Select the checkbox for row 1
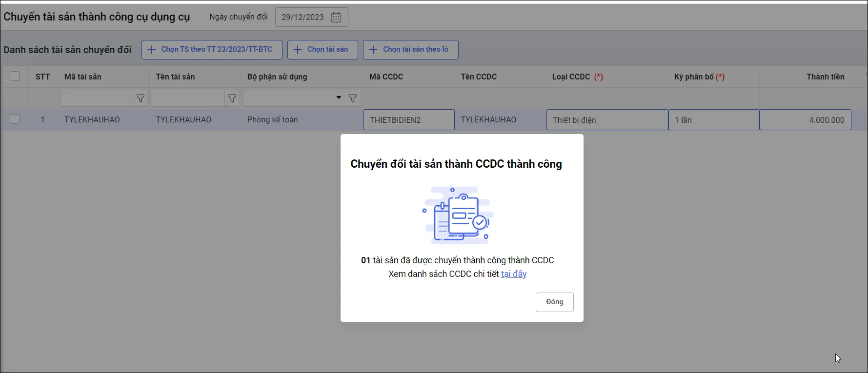Viewport: 868px width, 373px height. (x=15, y=119)
